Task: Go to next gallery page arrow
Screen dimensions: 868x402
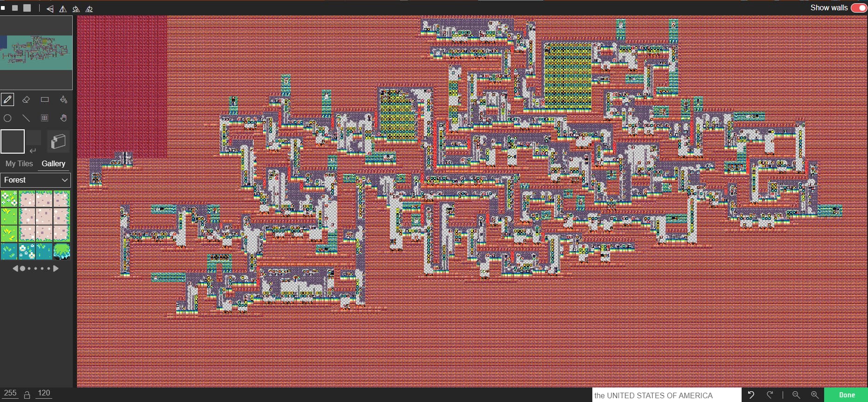Action: [56, 268]
